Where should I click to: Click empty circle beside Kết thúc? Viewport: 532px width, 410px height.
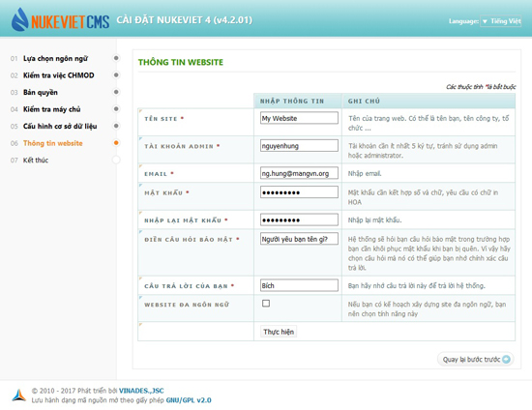click(116, 160)
